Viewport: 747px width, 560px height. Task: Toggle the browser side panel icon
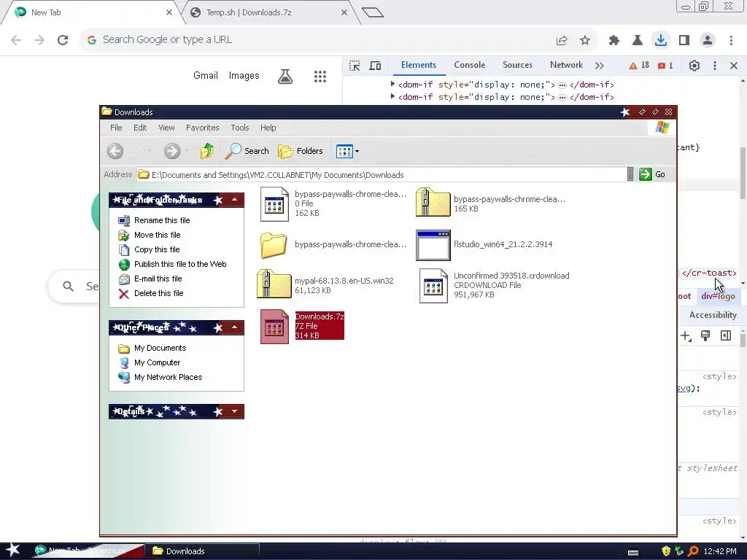(x=684, y=40)
